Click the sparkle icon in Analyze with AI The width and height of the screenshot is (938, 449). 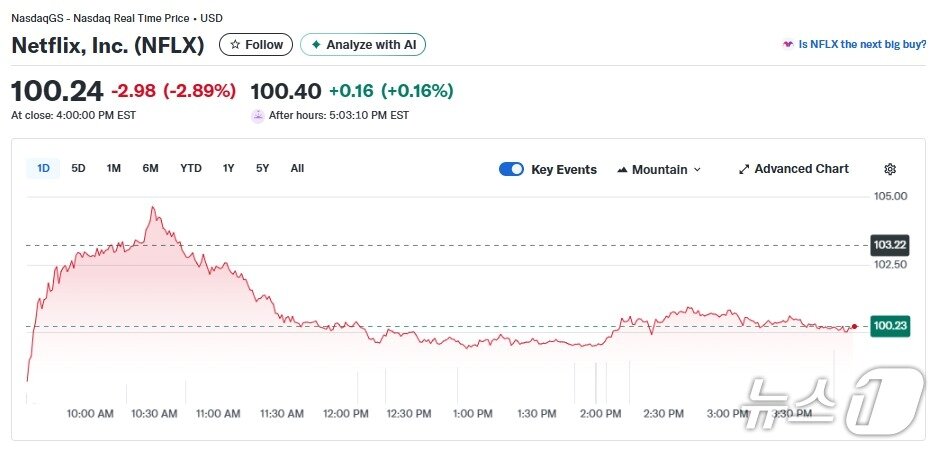[316, 45]
